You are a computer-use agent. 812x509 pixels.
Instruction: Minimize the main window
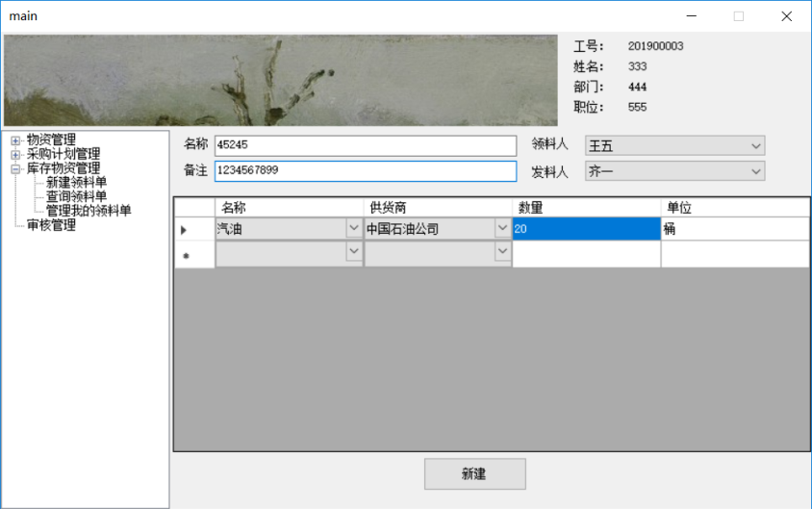(x=692, y=16)
